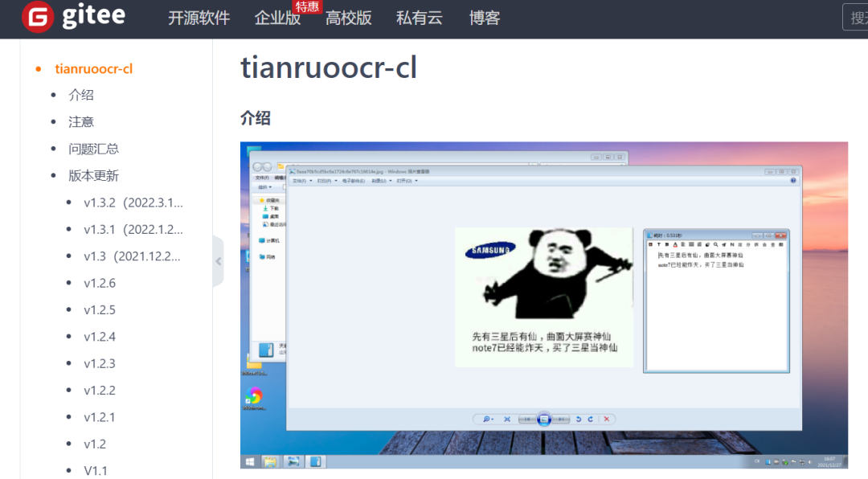Click the 介绍 section heading in content
868x479 pixels.
pos(256,118)
